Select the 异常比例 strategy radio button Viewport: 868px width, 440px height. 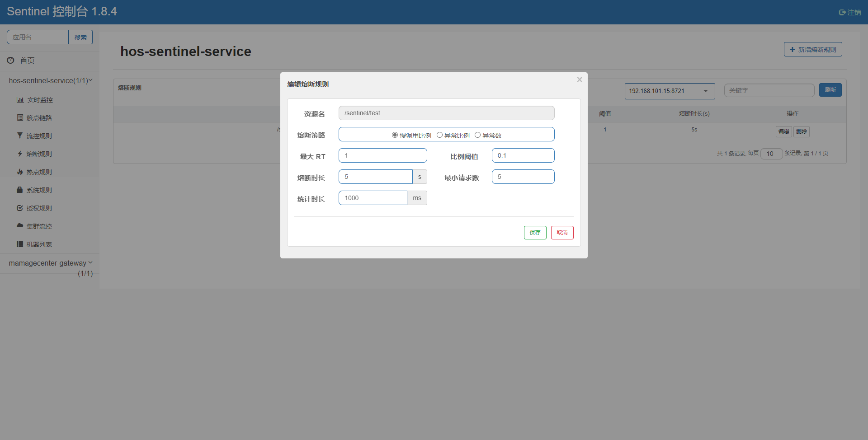(x=439, y=135)
